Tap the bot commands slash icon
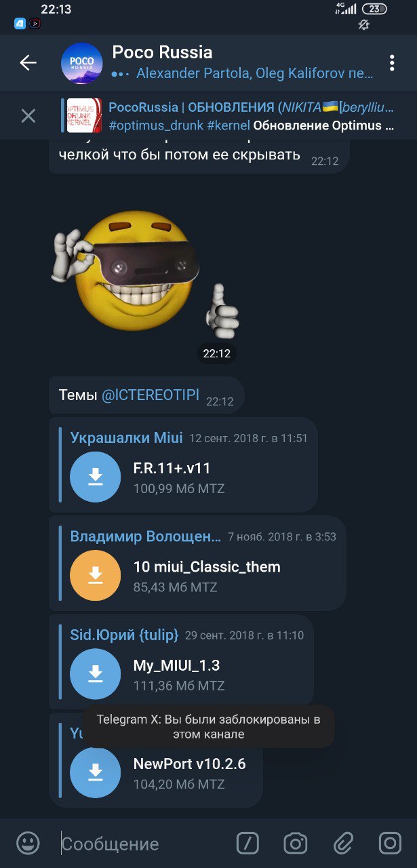417x868 pixels. 247,844
